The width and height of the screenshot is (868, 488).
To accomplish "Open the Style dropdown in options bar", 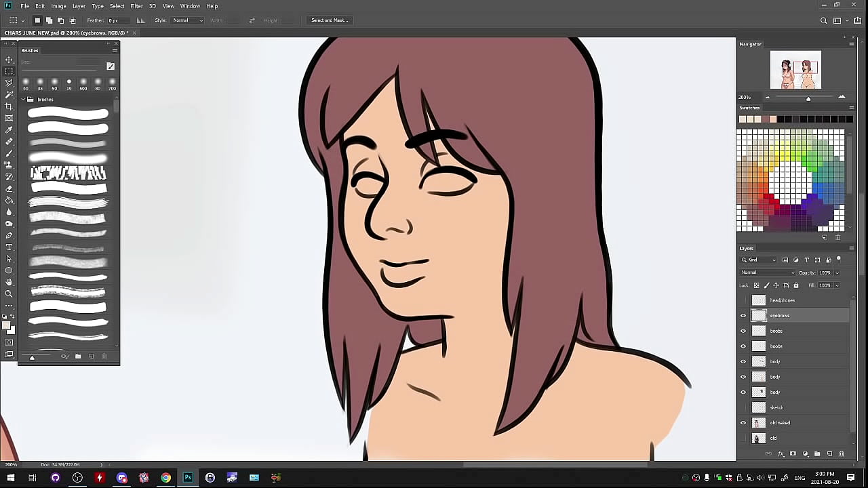I will (188, 20).
